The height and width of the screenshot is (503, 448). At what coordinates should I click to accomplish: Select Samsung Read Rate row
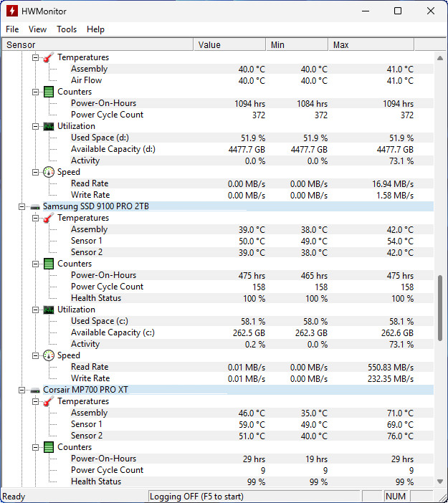(x=252, y=367)
